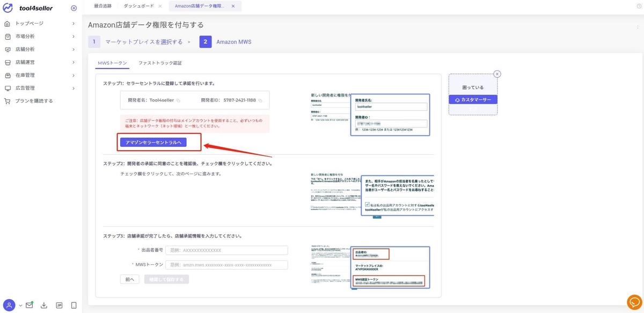This screenshot has height=313, width=644.
Task: Click the monitor icon beside 広告管理
Action: [x=8, y=88]
